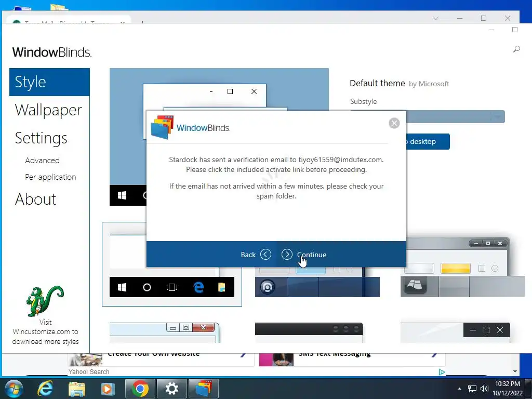Open the Windows Start button
The height and width of the screenshot is (399, 532).
[x=14, y=389]
